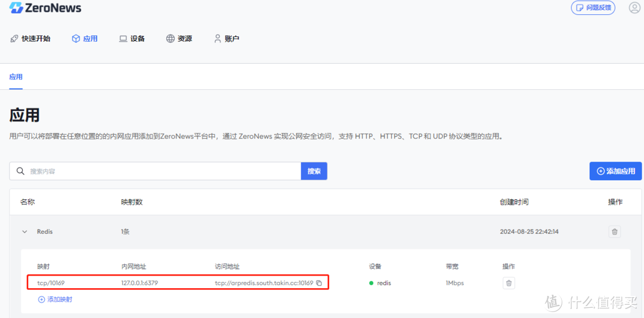Click the 添加映射 link
The width and height of the screenshot is (644, 318).
pyautogui.click(x=55, y=300)
